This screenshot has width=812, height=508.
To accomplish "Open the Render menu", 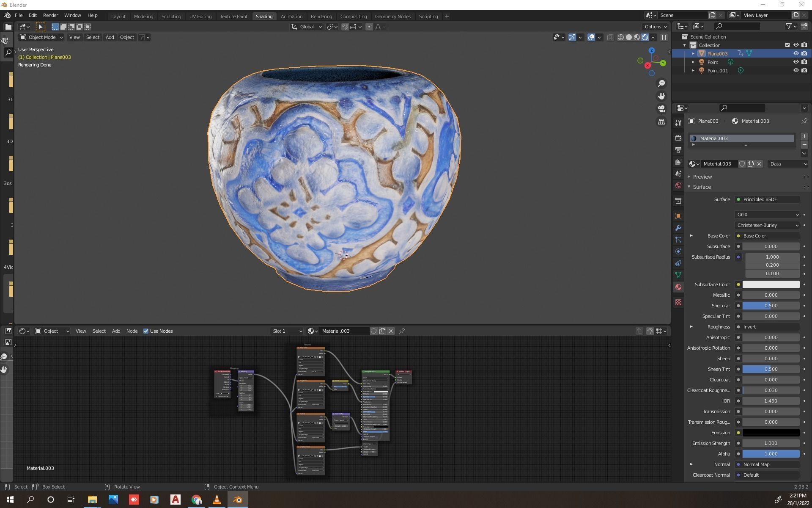I will pos(50,15).
